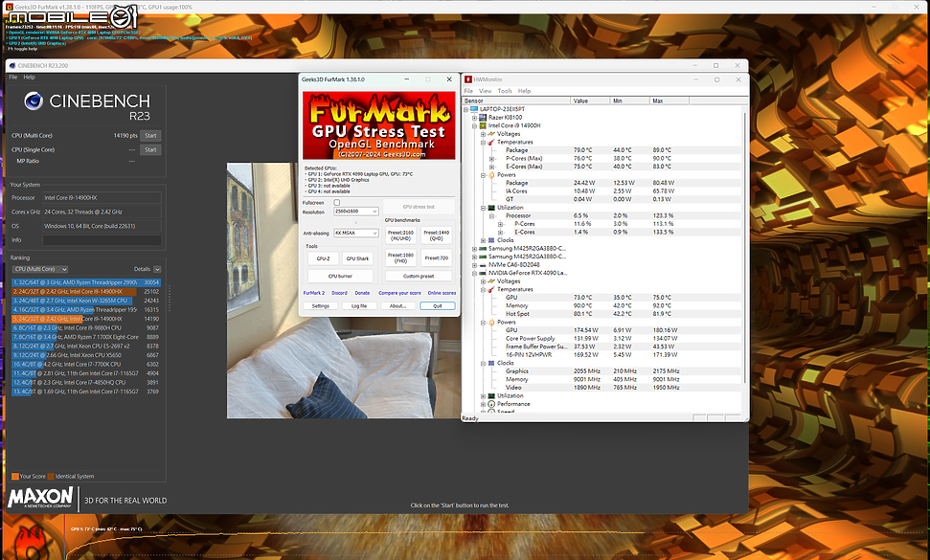This screenshot has width=930, height=560.
Task: Start the CPU (Single Core) test in Cinebench
Action: pos(150,150)
